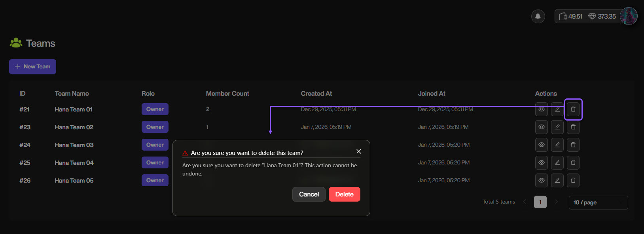This screenshot has width=644, height=234.
Task: View Hana Team 02 details eye icon
Action: tap(542, 127)
